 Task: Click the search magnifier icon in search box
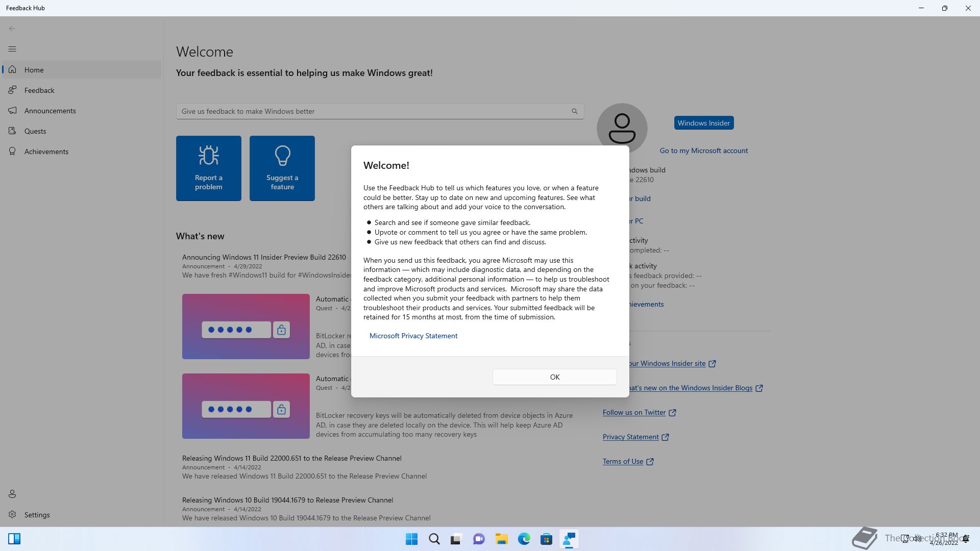[x=574, y=111]
